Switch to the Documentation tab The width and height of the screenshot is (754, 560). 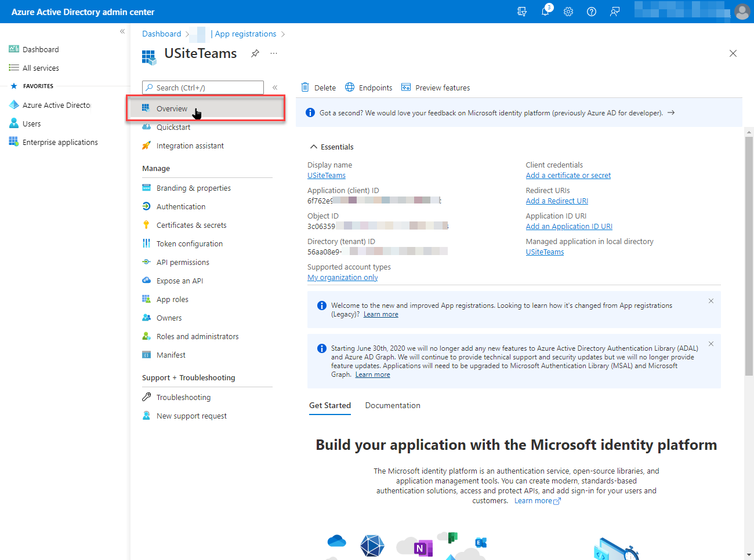[393, 405]
